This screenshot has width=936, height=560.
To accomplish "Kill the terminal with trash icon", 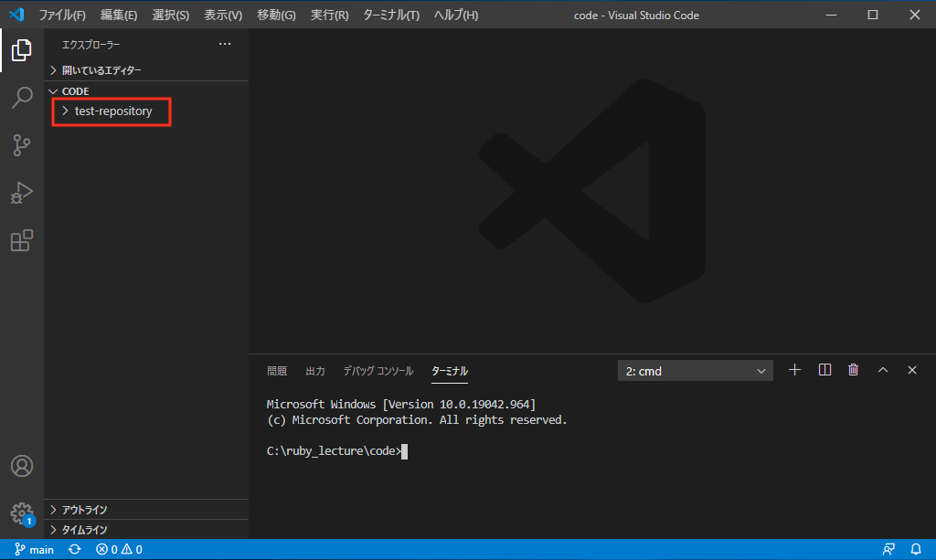I will tap(853, 370).
